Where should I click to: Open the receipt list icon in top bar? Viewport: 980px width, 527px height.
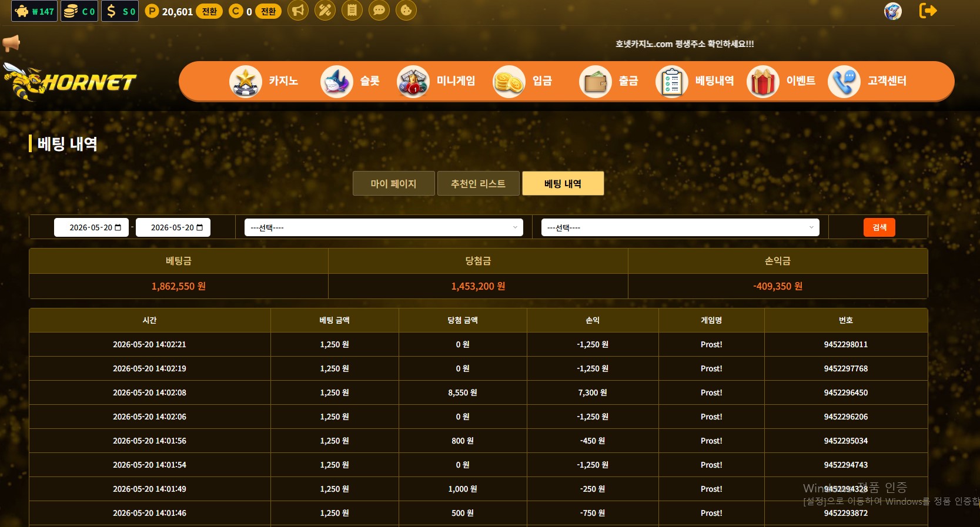[x=352, y=10]
